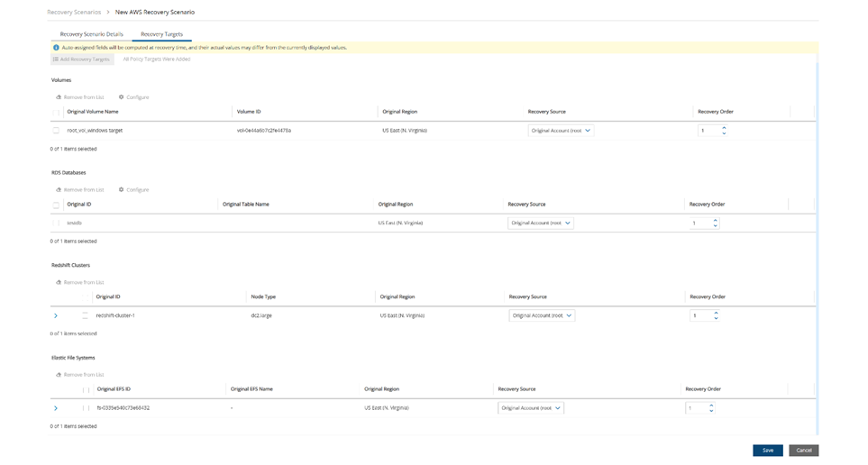Decrease Recovery Order for redshift-cluster-1
This screenshot has width=868, height=465.
pyautogui.click(x=716, y=318)
